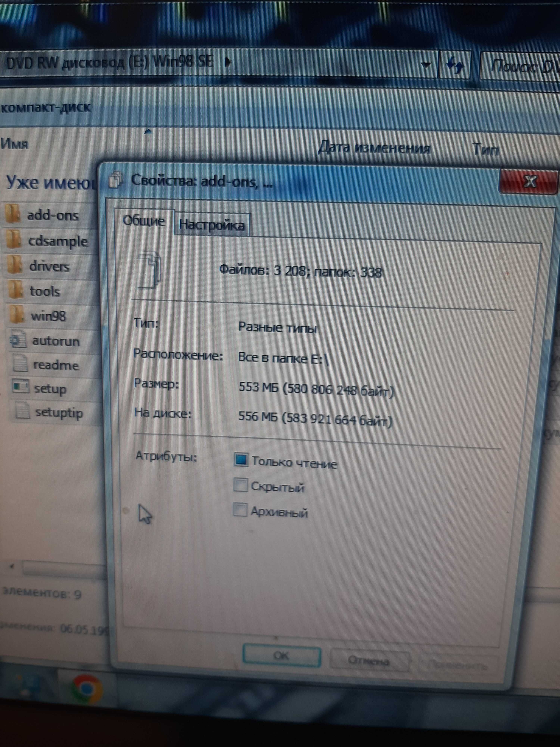Image resolution: width=560 pixels, height=747 pixels.
Task: Select the autorun file name
Action: [x=56, y=341]
